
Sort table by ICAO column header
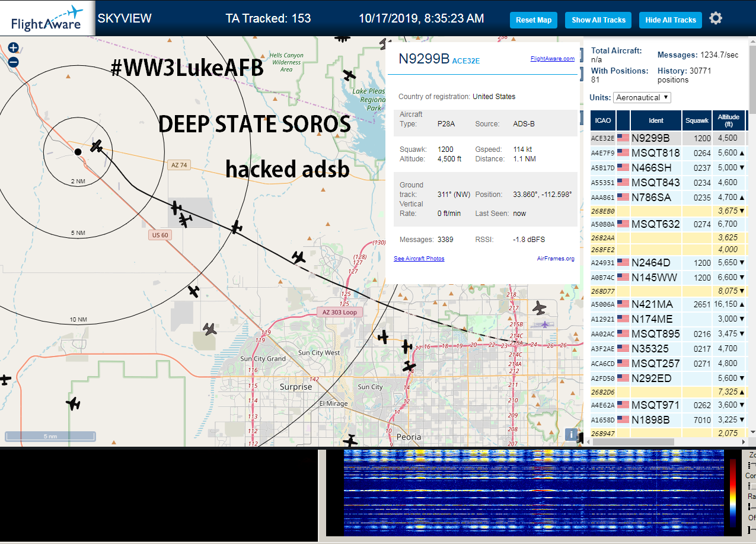(x=602, y=120)
